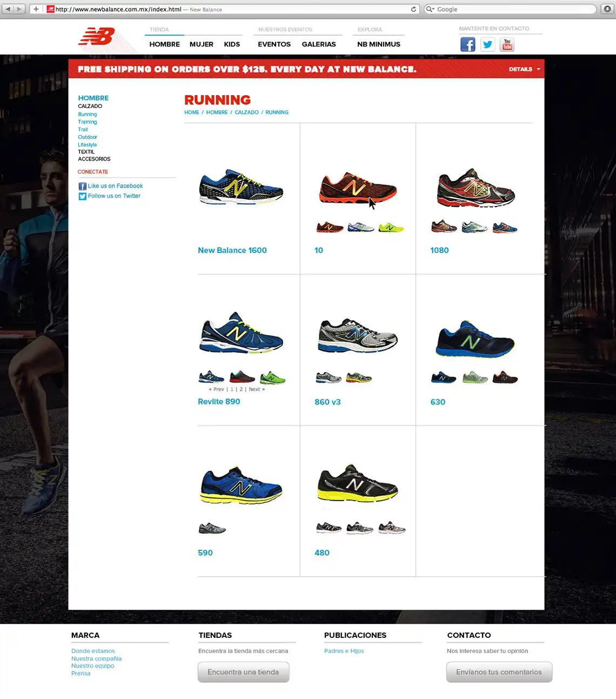The height and width of the screenshot is (699, 616).
Task: Click the Twitter icon beside Follow us
Action: (x=82, y=196)
